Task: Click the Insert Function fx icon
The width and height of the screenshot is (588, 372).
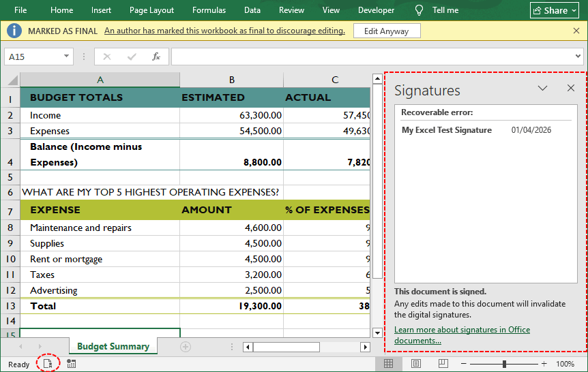Action: point(156,57)
